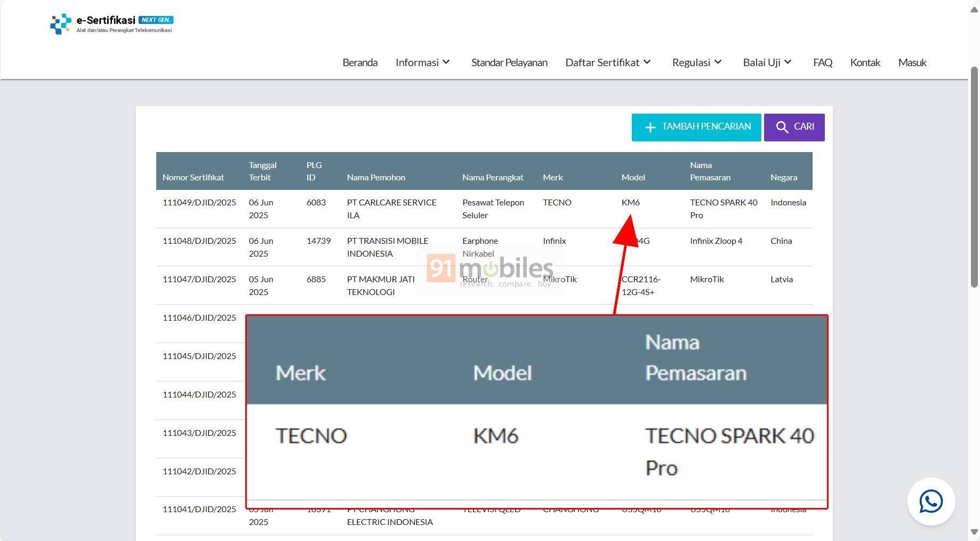Screen dimensions: 980x541
Task: Open the Kontak page
Action: coord(865,62)
